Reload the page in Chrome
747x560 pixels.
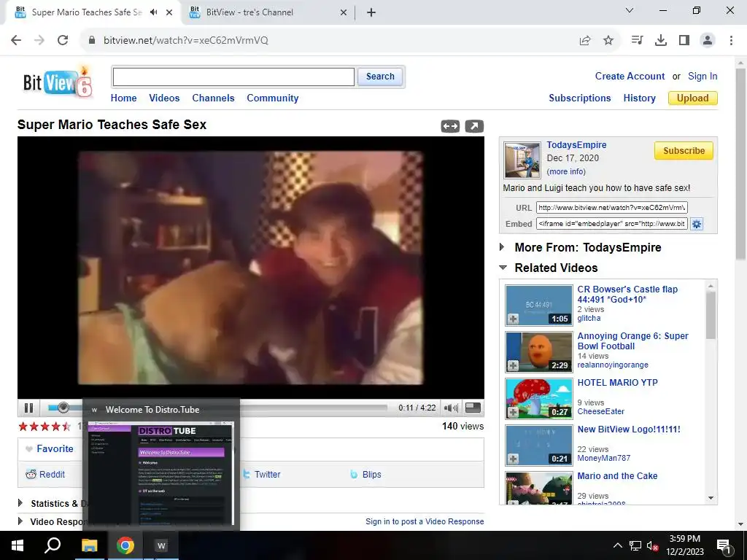click(63, 40)
